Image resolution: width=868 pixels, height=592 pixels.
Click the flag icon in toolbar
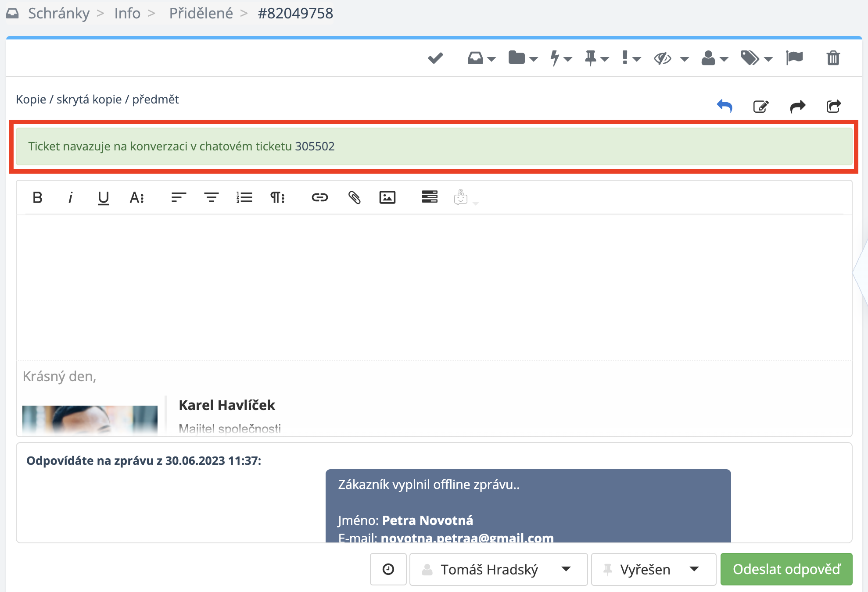(794, 58)
